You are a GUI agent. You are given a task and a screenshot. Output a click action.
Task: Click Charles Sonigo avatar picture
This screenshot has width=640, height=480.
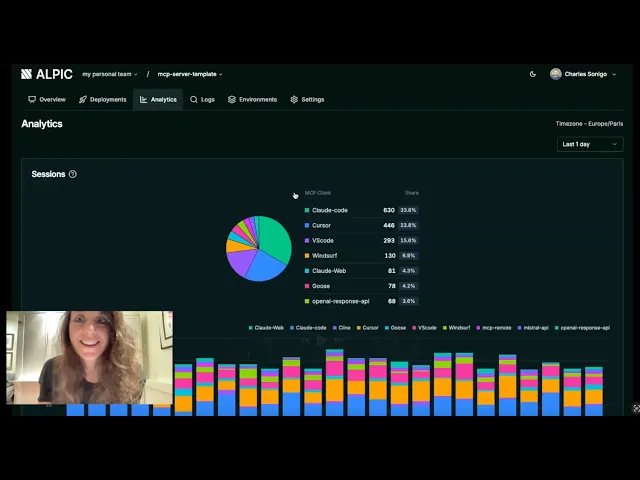[x=556, y=74]
